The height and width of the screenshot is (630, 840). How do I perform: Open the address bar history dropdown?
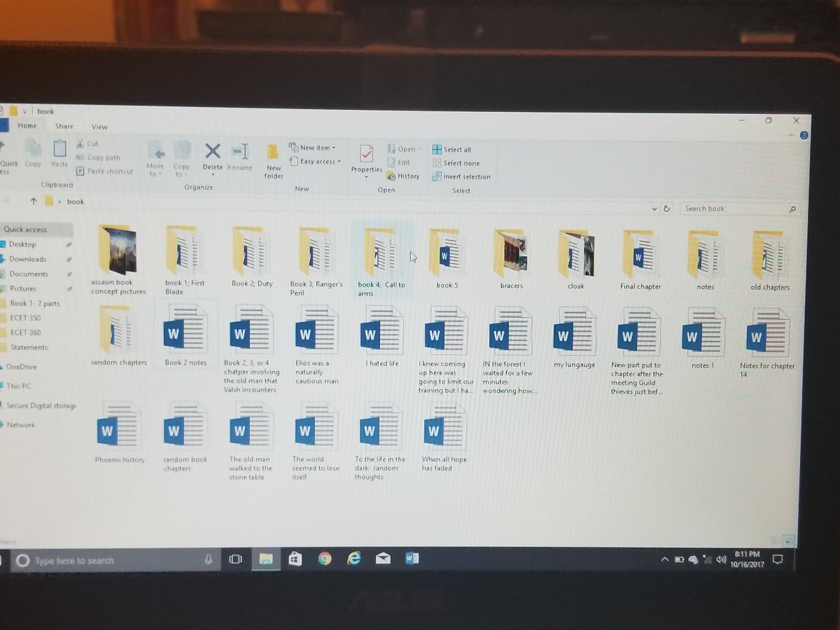654,209
